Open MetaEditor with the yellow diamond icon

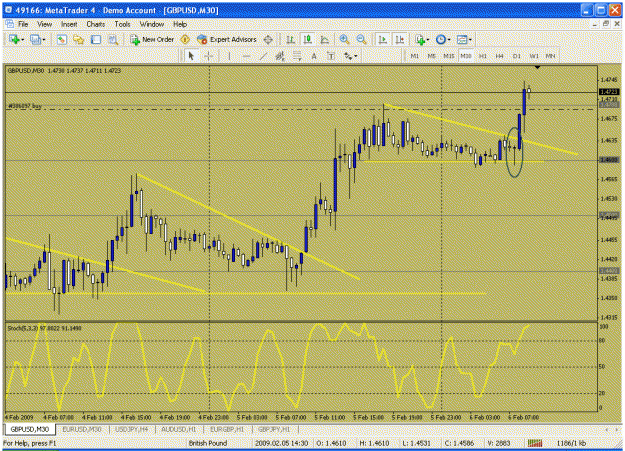click(x=185, y=39)
